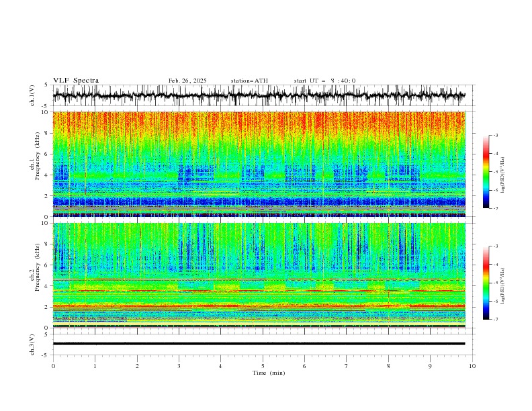
Task: Click the time axis tick label "7"
Action: 347,366
